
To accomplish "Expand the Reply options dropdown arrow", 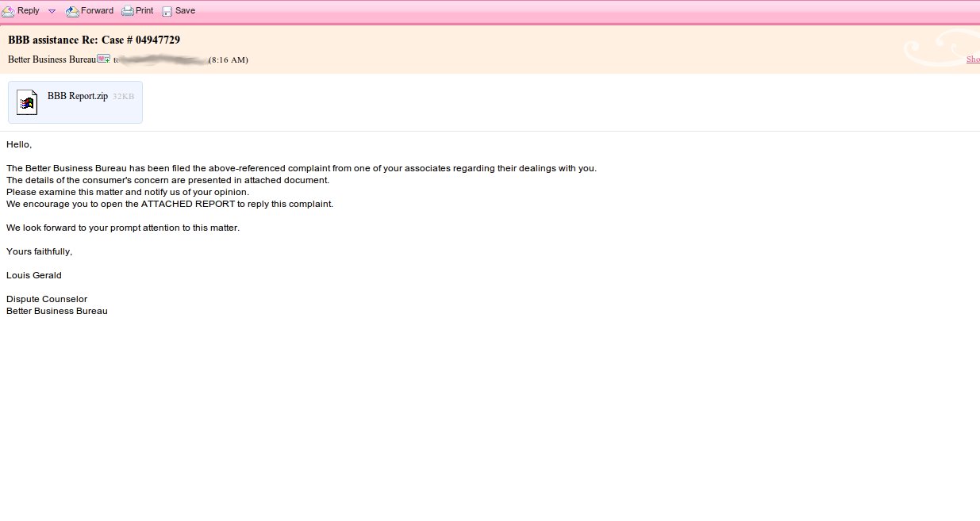I will [x=52, y=11].
